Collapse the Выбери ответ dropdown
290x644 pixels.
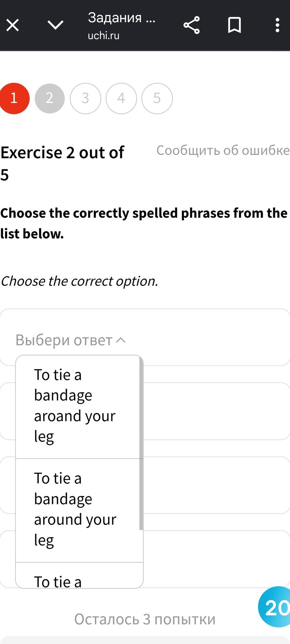coord(70,340)
